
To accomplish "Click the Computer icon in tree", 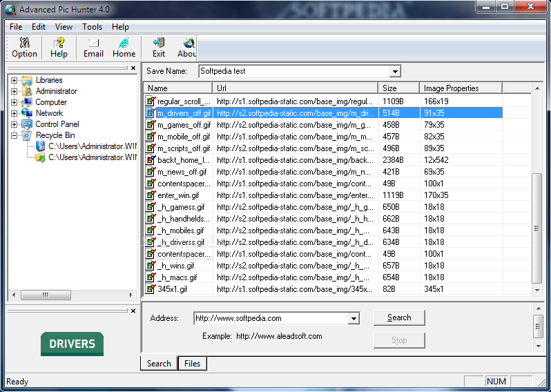I will (27, 102).
